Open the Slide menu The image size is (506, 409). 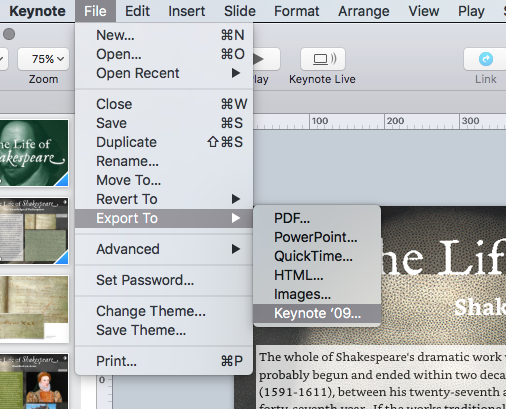pyautogui.click(x=240, y=11)
